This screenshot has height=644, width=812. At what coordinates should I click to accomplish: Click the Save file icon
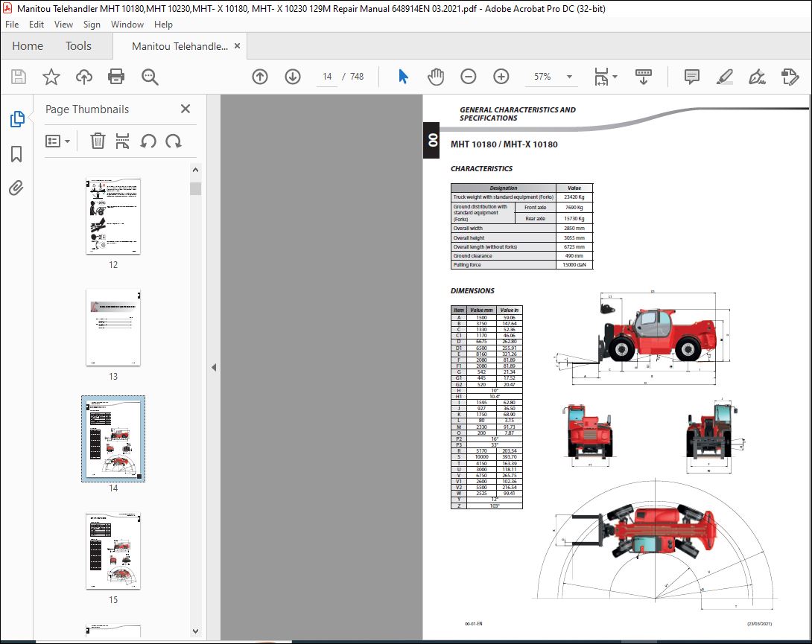point(19,77)
